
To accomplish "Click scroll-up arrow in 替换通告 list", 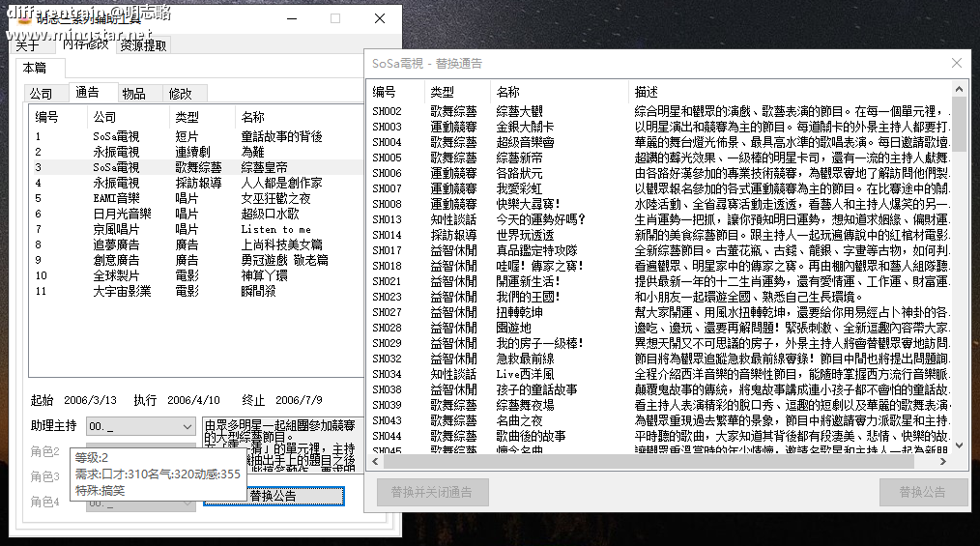I will click(x=960, y=89).
